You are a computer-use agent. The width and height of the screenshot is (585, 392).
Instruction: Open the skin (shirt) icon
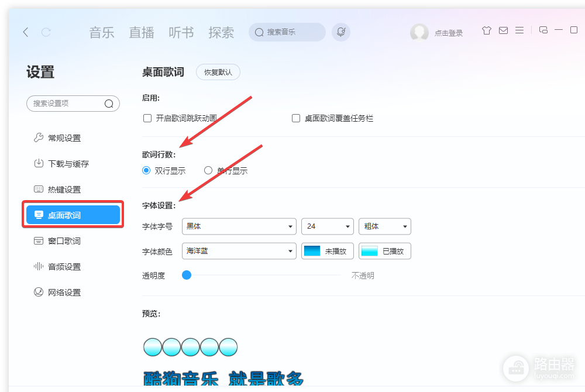[487, 30]
